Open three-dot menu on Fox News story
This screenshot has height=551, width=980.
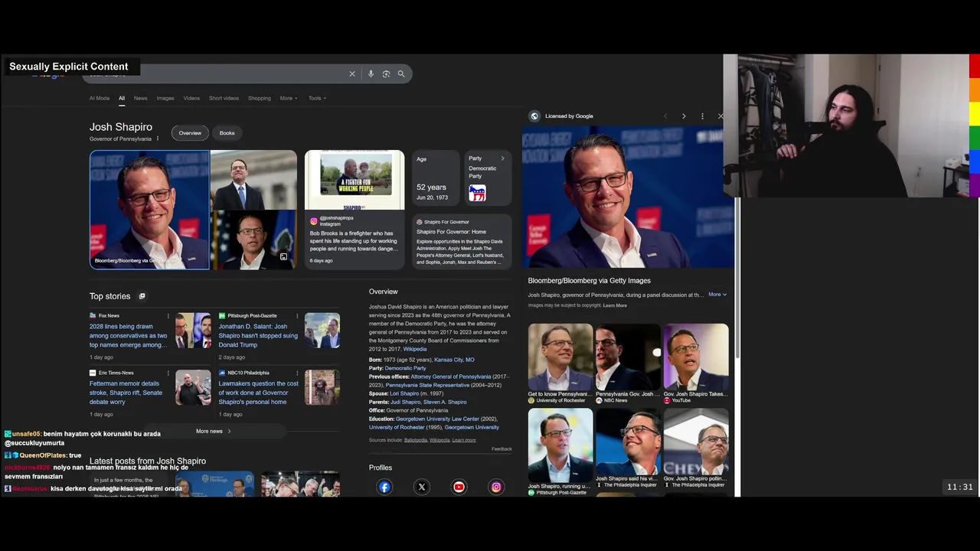pyautogui.click(x=168, y=316)
